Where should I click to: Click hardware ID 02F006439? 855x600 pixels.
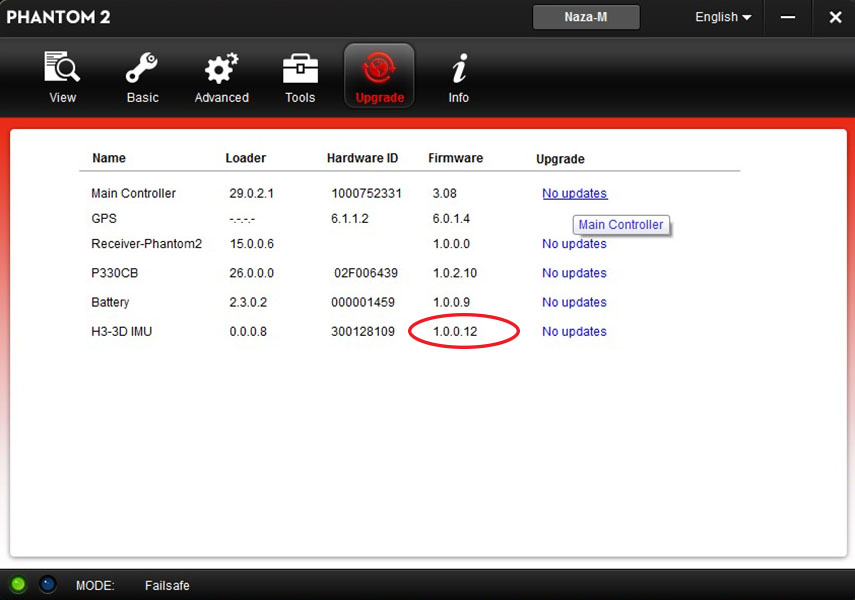pyautogui.click(x=365, y=273)
